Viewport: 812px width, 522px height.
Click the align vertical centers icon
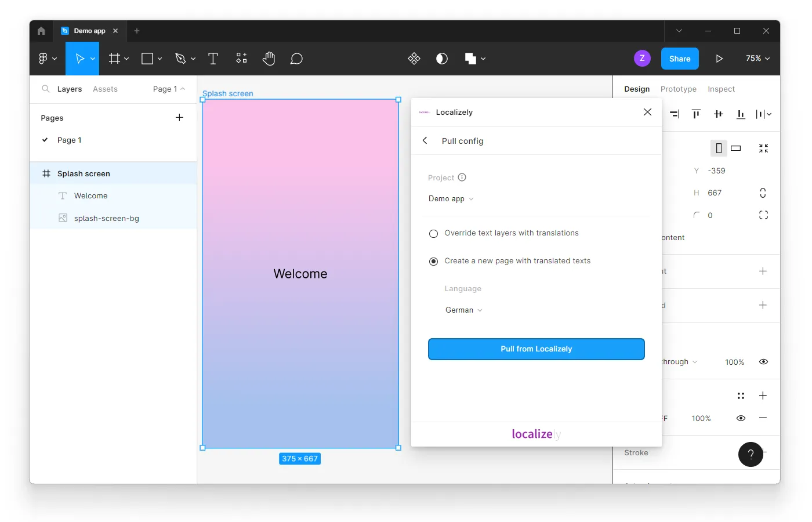719,114
